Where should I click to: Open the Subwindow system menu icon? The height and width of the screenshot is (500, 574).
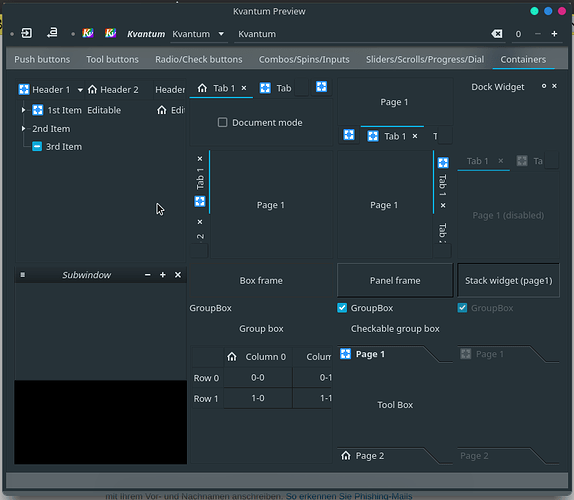[23, 275]
